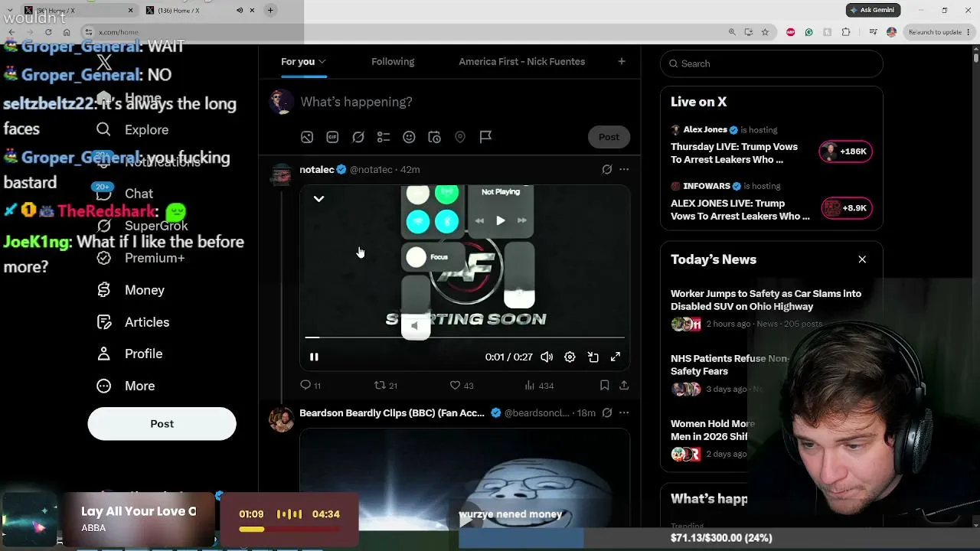The image size is (980, 551).
Task: Open America First - Nick Fuentes tab
Action: tap(521, 62)
